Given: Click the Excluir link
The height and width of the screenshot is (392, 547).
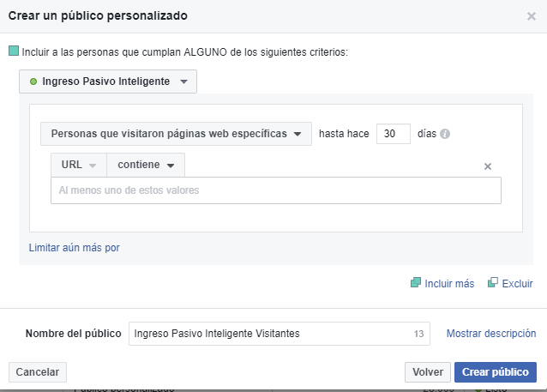Looking at the screenshot, I should coord(517,283).
